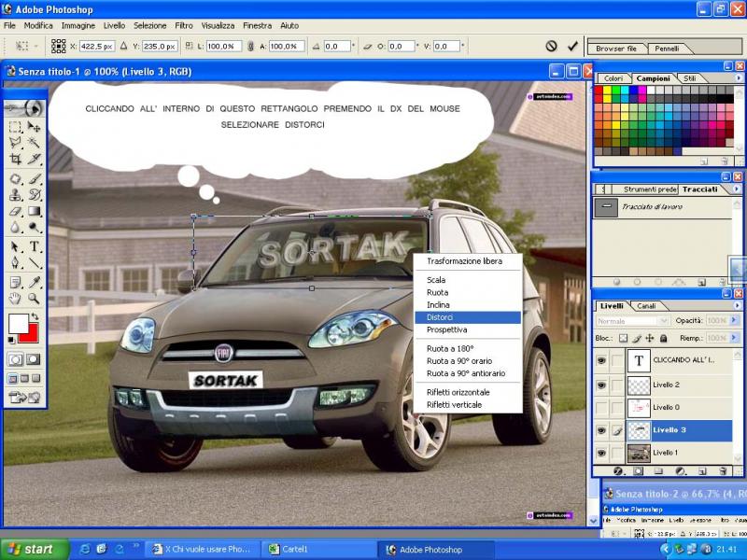Image resolution: width=747 pixels, height=560 pixels.
Task: Add layer style in Livelli panel
Action: [x=618, y=471]
